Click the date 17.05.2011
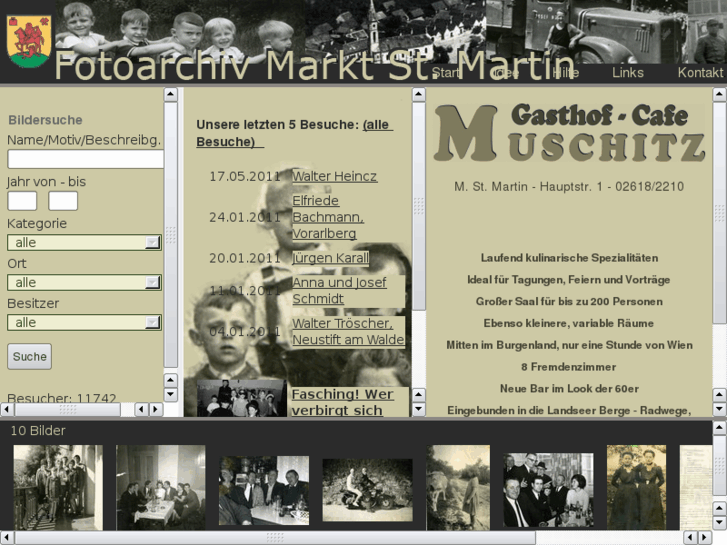Screen dimensions: 727x545 [245, 176]
